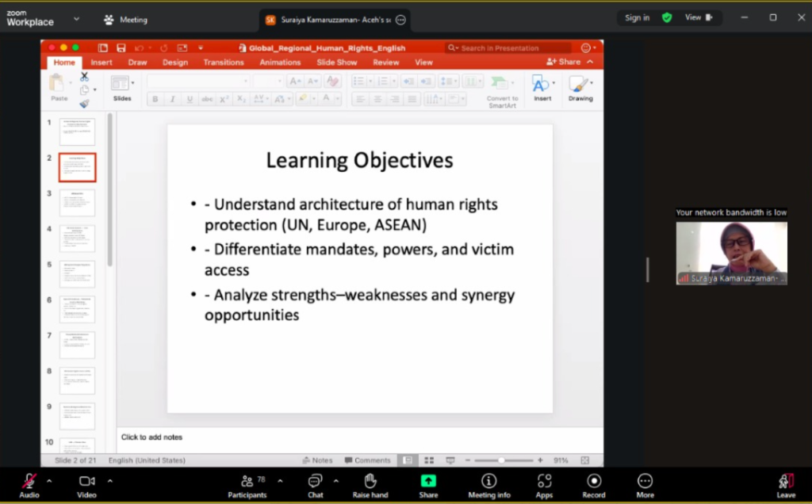This screenshot has width=812, height=504.
Task: Expand participants options arrow
Action: (280, 481)
